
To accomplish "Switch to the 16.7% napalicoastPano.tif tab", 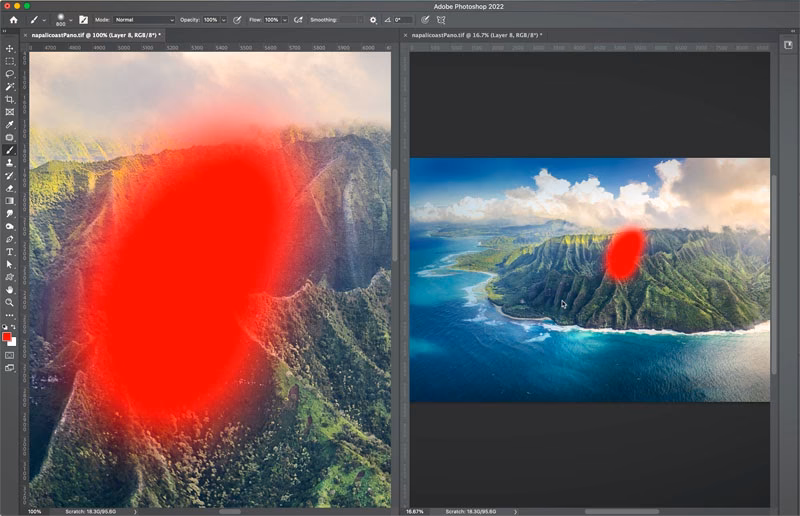I will pos(477,35).
